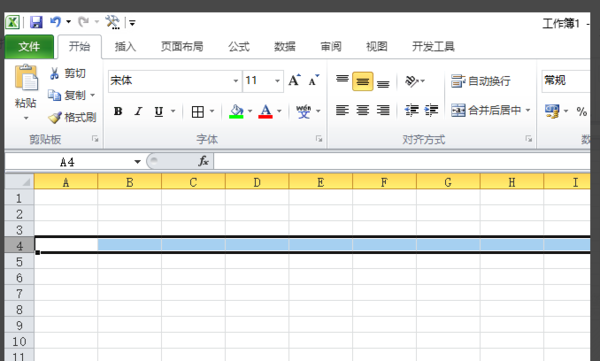The height and width of the screenshot is (361, 600).
Task: Expand the Undo history dropdown
Action: point(68,22)
